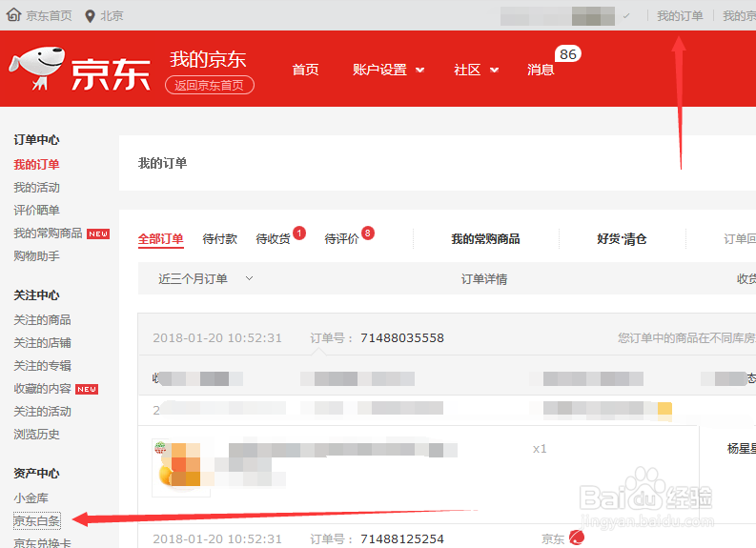Viewport: 756px width, 548px height.
Task: Switch to the 待评价 tab
Action: click(x=341, y=239)
